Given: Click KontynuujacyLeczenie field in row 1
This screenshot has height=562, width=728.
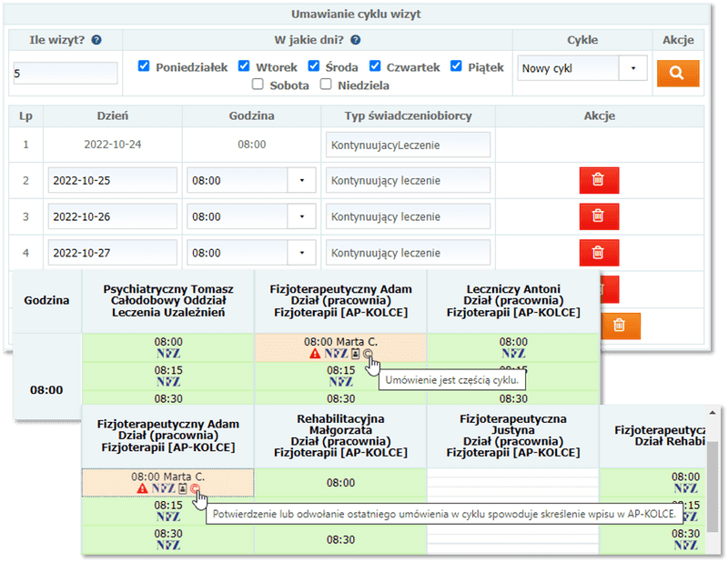Looking at the screenshot, I should click(408, 145).
